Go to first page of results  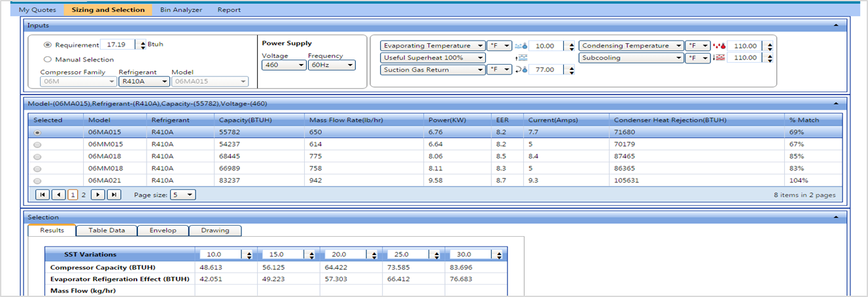point(43,194)
